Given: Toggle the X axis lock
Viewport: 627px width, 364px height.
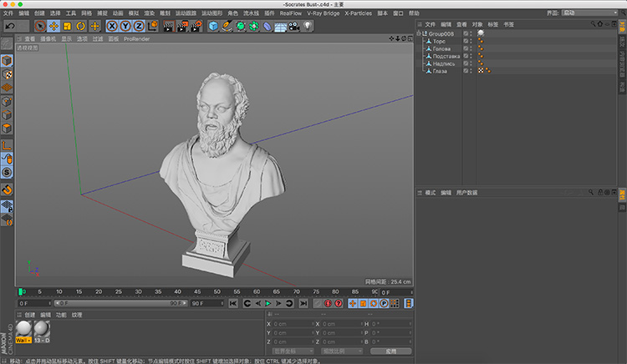Looking at the screenshot, I should point(112,27).
